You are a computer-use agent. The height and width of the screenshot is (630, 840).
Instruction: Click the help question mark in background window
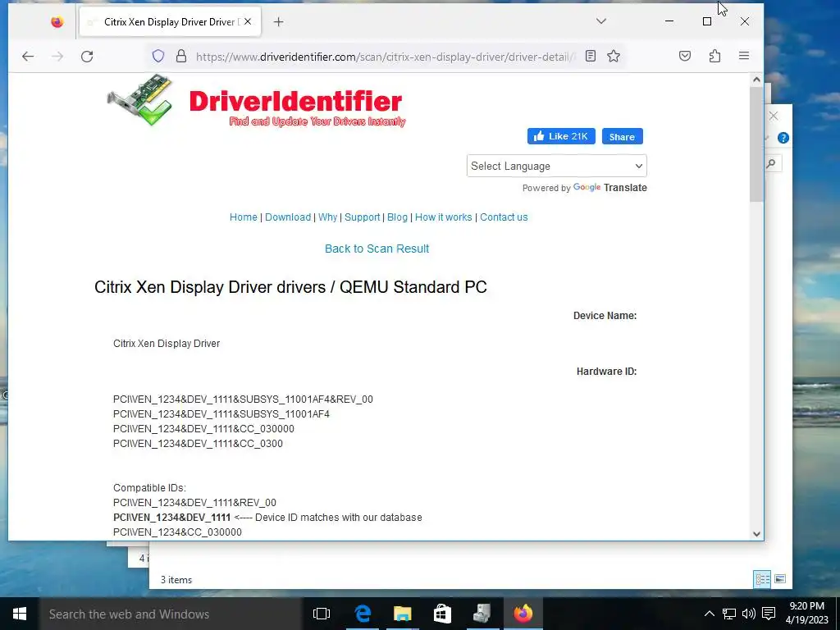(783, 138)
